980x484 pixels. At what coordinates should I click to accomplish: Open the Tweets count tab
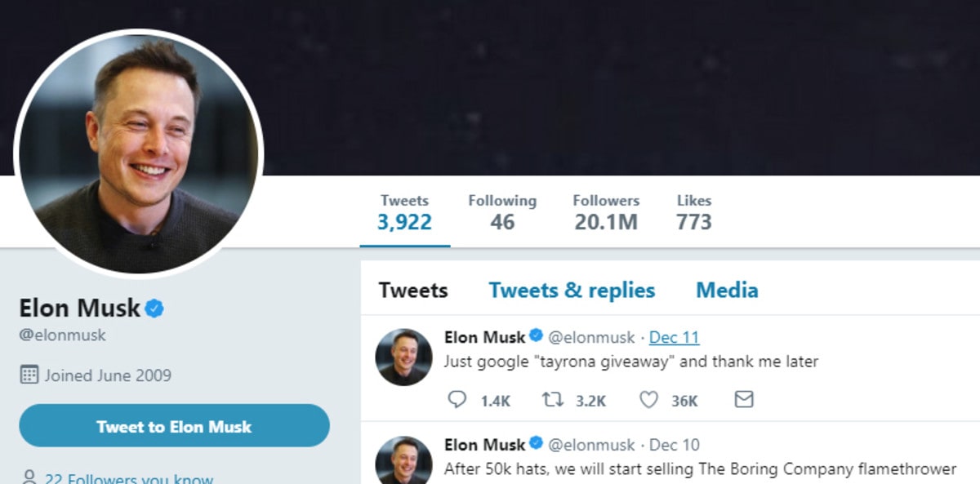pos(404,212)
